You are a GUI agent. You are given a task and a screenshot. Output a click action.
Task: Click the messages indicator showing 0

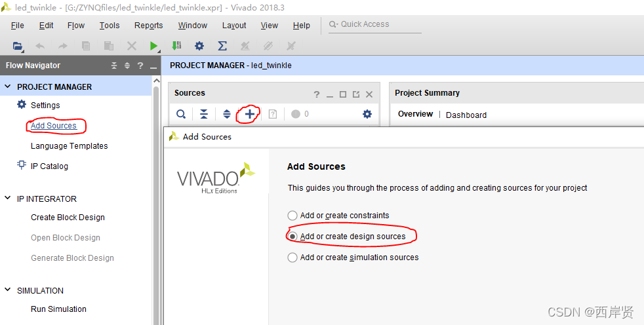point(300,114)
